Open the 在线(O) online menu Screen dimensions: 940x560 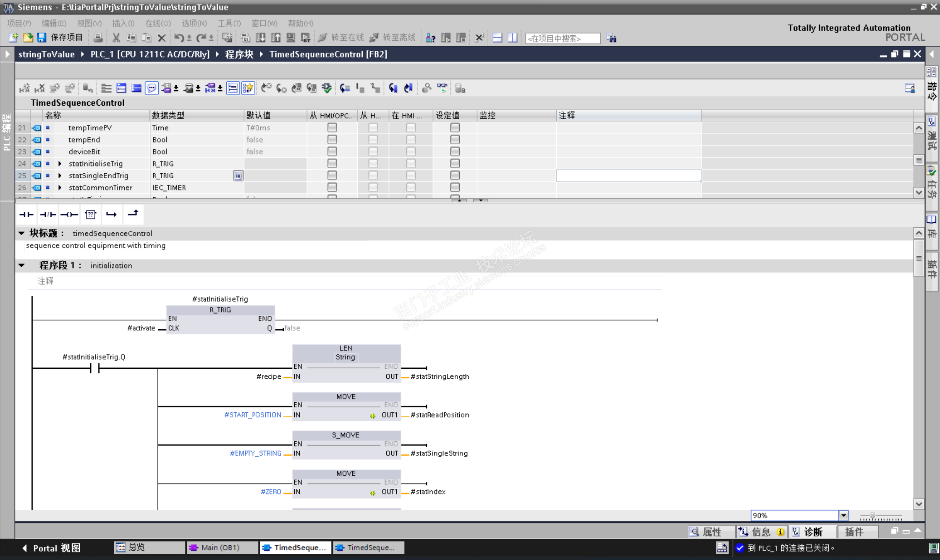pos(157,23)
